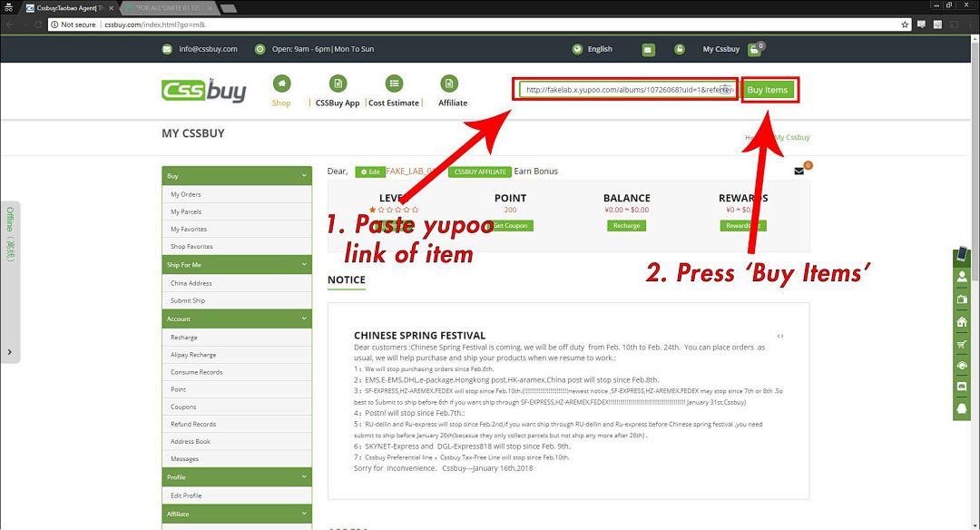Bookmark this page with the star icon

[x=905, y=25]
